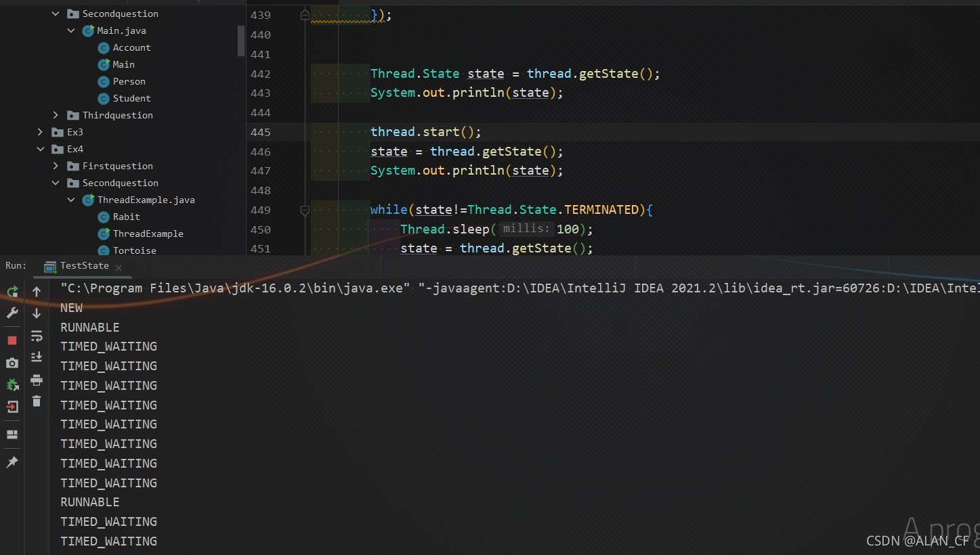Screen dimensions: 980x555
Task: Toggle soft-wrap in console
Action: 37,336
